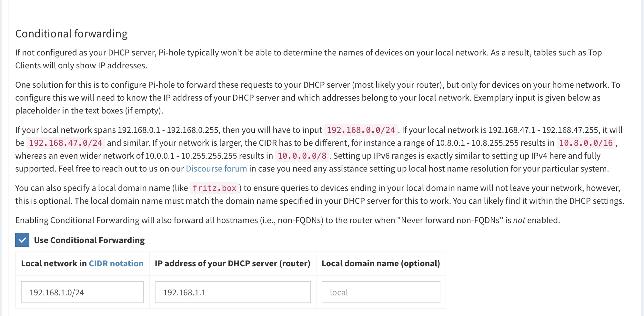
Task: Click the paragraph starting 'One solution for this'
Action: click(x=318, y=98)
